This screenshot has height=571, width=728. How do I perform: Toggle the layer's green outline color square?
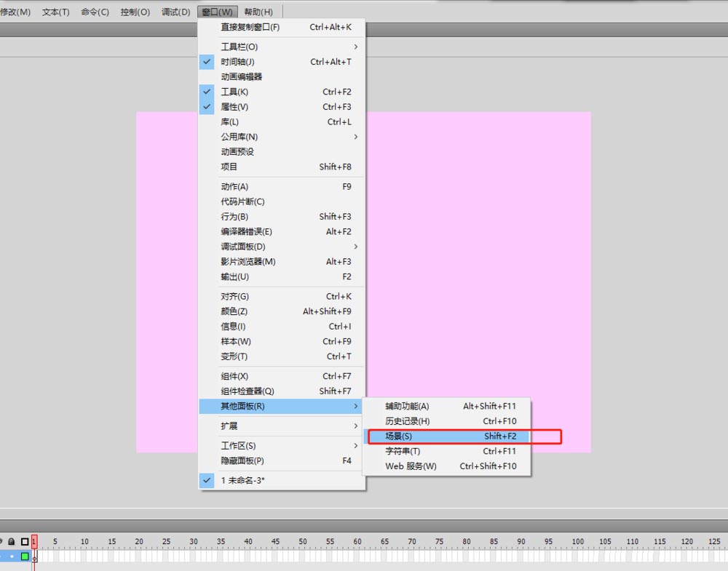click(25, 556)
